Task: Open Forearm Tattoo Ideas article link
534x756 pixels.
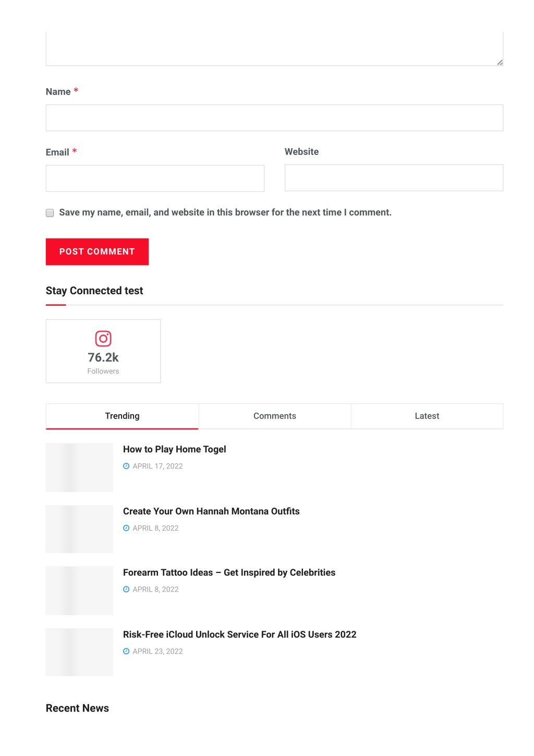Action: point(229,572)
